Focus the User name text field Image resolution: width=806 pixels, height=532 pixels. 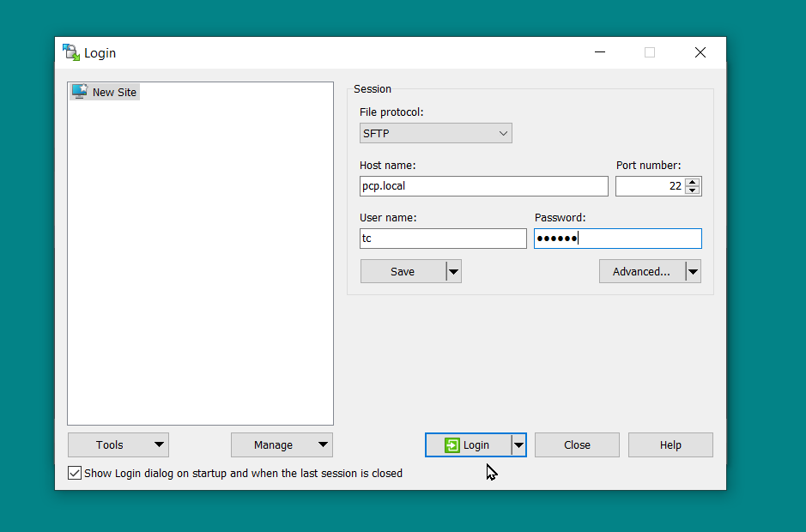(443, 239)
